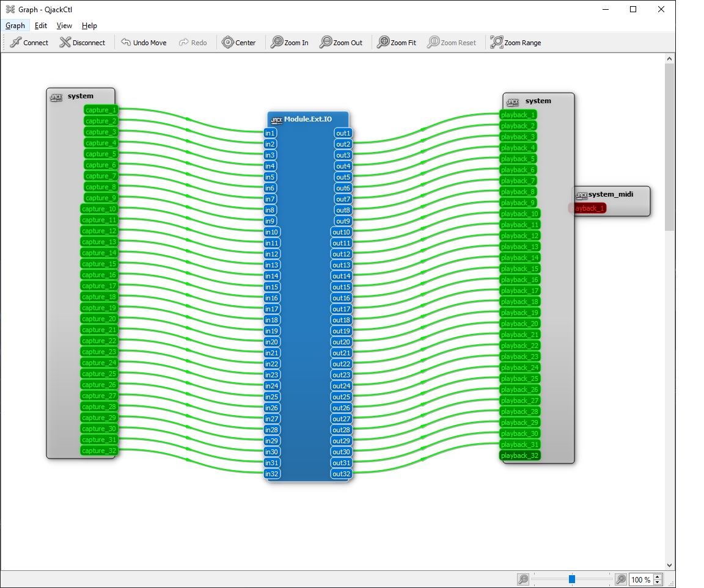The image size is (704, 588).
Task: Move the bottom zoom slider handle
Action: (x=572, y=579)
